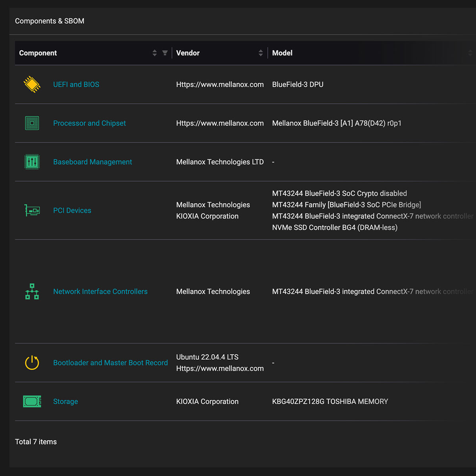Sort by the Component column arrows
This screenshot has width=476, height=476.
[155, 53]
